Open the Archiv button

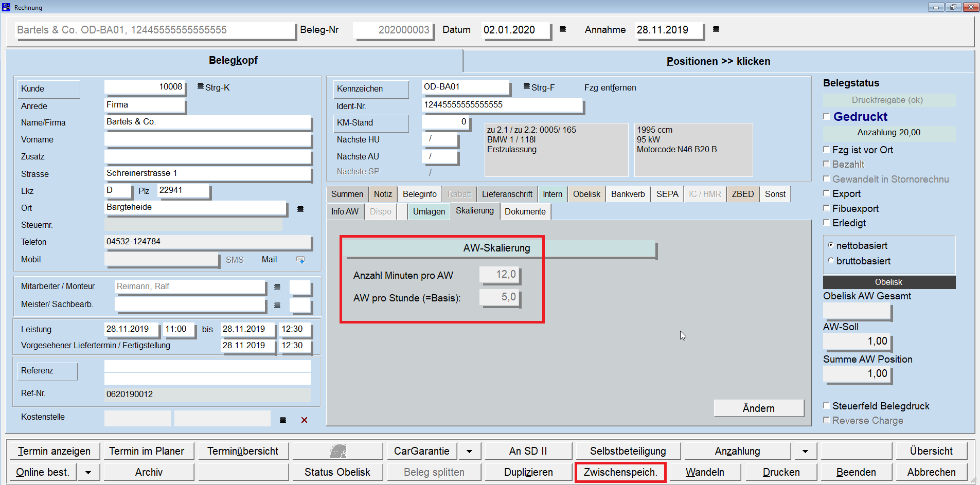click(149, 472)
